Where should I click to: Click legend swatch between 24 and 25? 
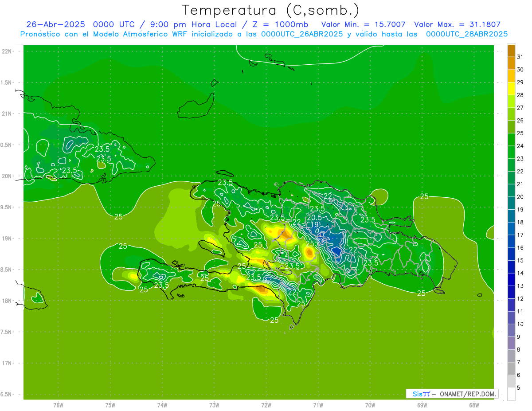point(511,140)
